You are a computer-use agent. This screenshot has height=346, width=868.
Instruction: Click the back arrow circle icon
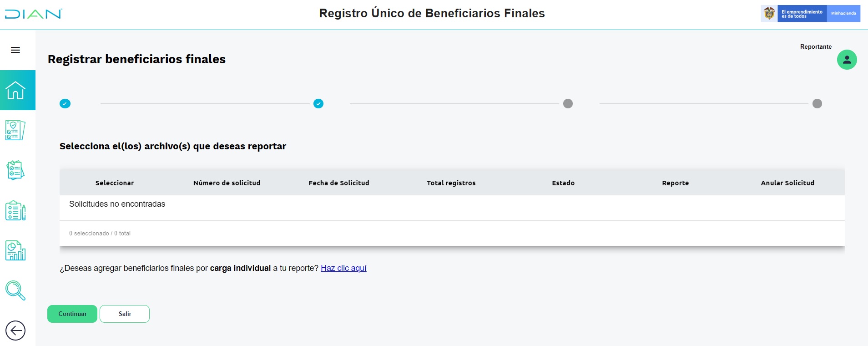click(15, 331)
